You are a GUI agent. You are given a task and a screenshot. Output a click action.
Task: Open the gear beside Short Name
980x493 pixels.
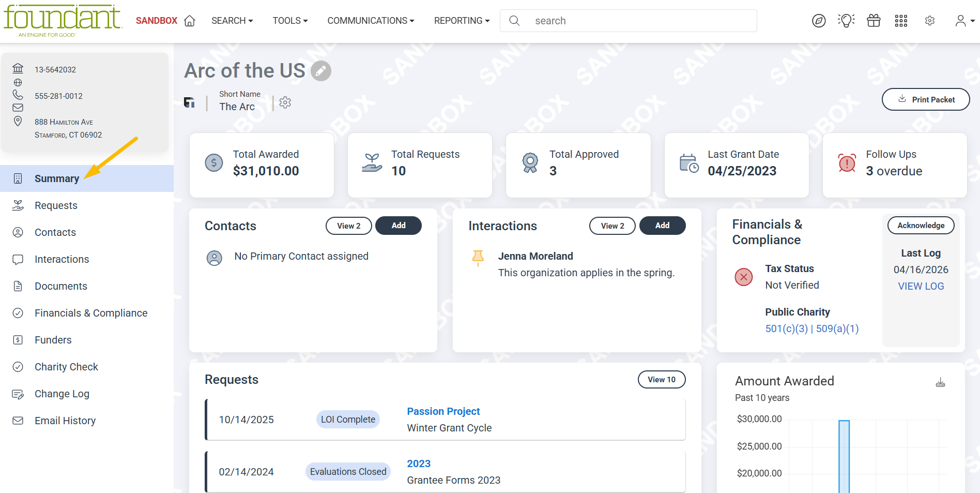[x=285, y=102]
